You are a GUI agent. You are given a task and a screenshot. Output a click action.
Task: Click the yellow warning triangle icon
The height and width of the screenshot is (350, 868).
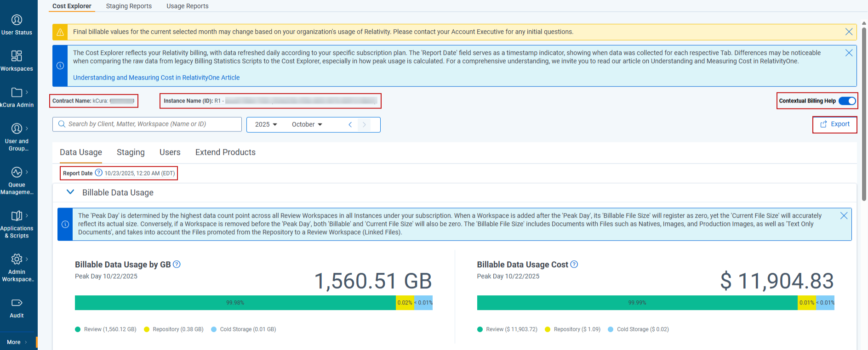[x=60, y=32]
